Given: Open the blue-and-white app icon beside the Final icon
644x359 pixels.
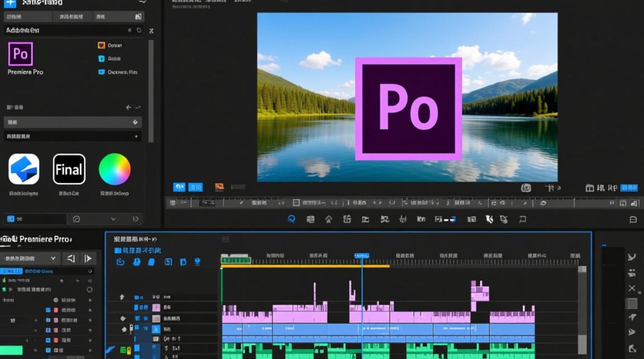Looking at the screenshot, I should (x=23, y=169).
